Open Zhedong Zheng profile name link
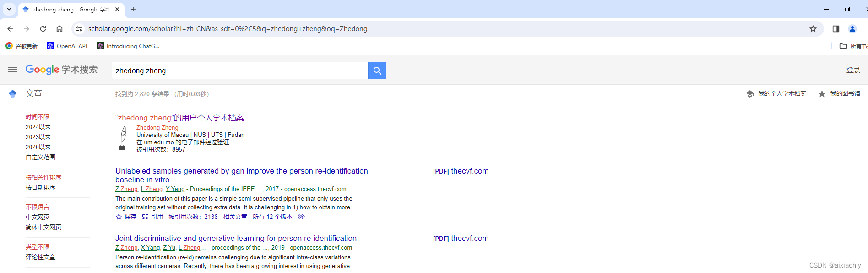The height and width of the screenshot is (273, 868). [x=157, y=128]
